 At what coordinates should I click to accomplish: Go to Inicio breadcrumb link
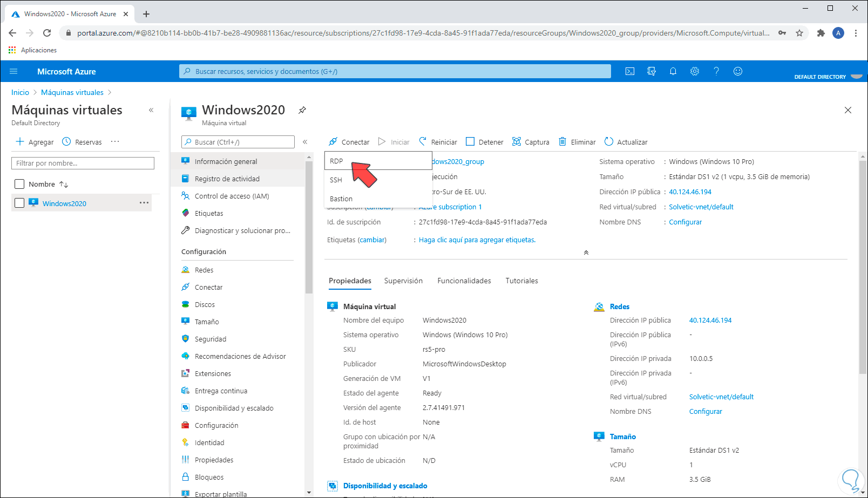(x=21, y=92)
